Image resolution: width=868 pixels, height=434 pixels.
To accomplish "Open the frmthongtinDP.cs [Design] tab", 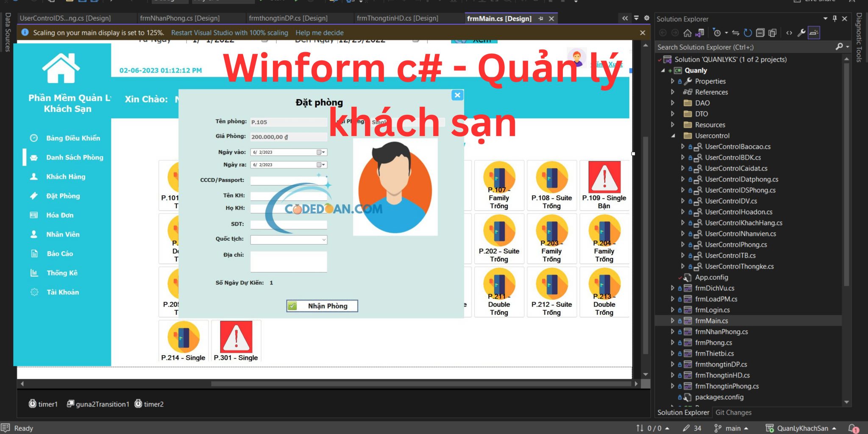I will [288, 18].
